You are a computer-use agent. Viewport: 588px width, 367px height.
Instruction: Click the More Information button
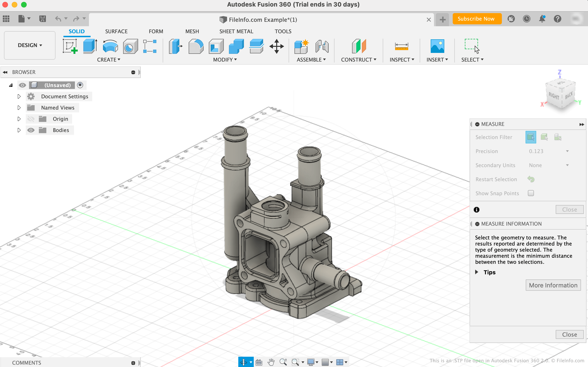point(553,285)
